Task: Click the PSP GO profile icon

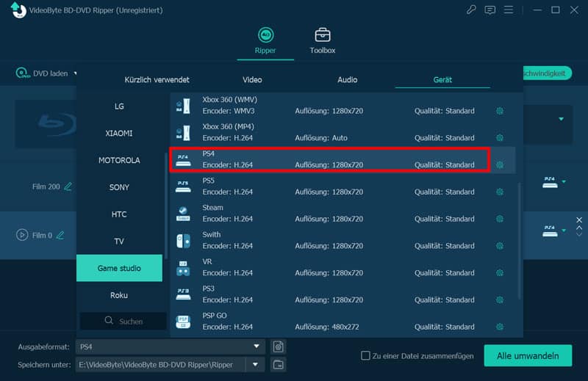Action: coord(183,322)
